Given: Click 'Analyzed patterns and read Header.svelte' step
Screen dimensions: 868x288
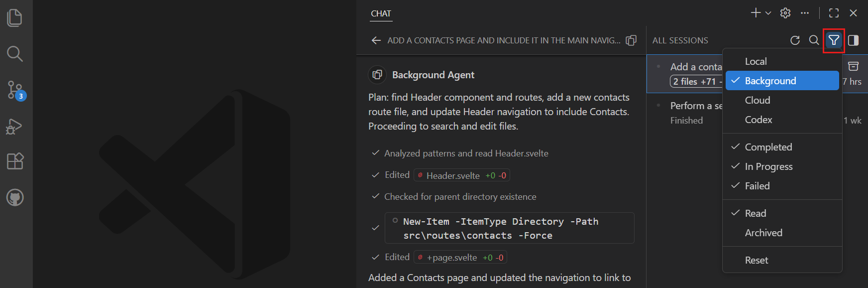Looking at the screenshot, I should [466, 153].
